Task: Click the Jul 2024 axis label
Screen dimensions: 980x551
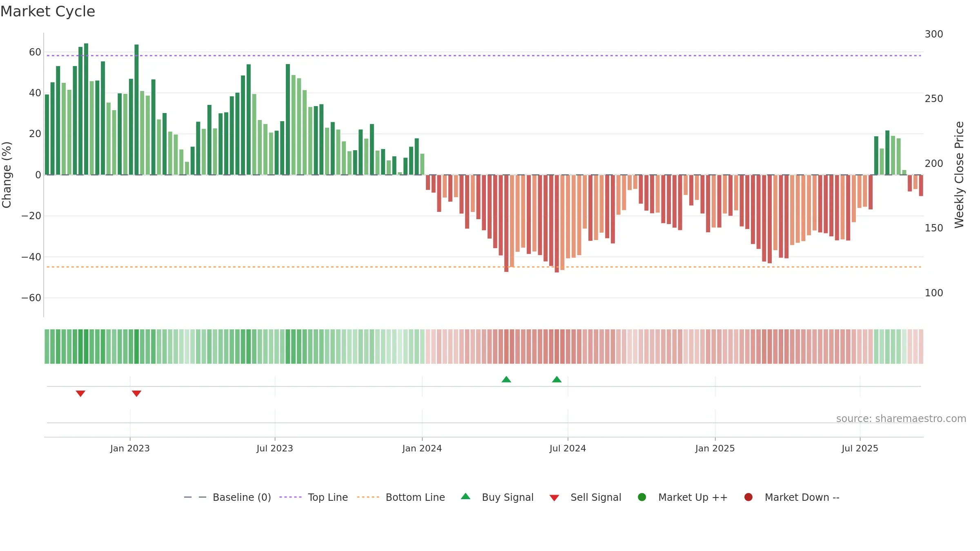Action: click(x=568, y=449)
